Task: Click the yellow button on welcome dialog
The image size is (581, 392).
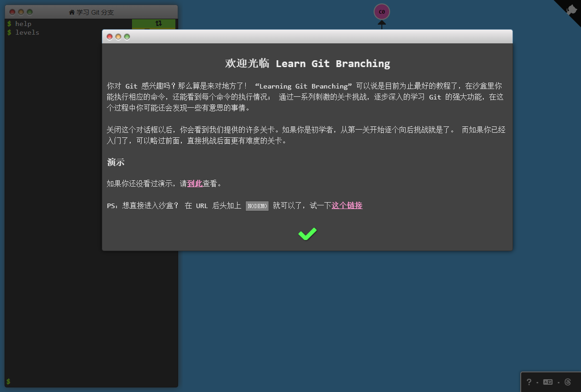Action: [x=118, y=37]
